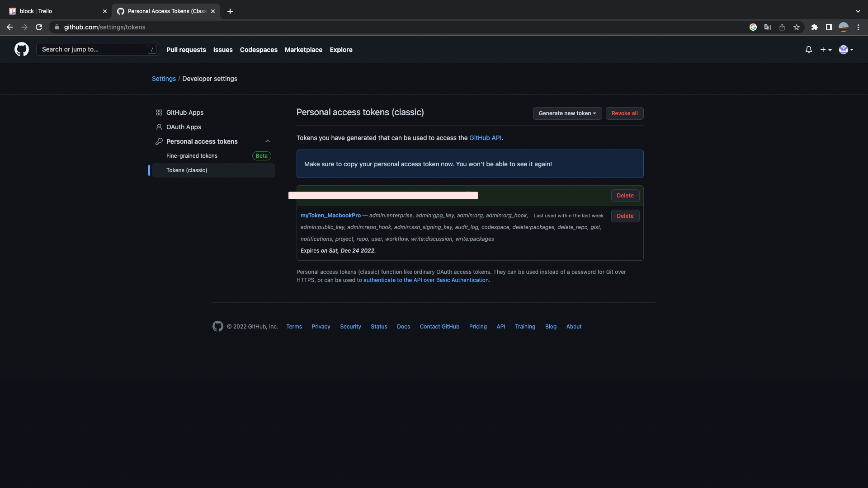This screenshot has width=868, height=488.
Task: Open the GitHub API link
Action: pos(485,138)
